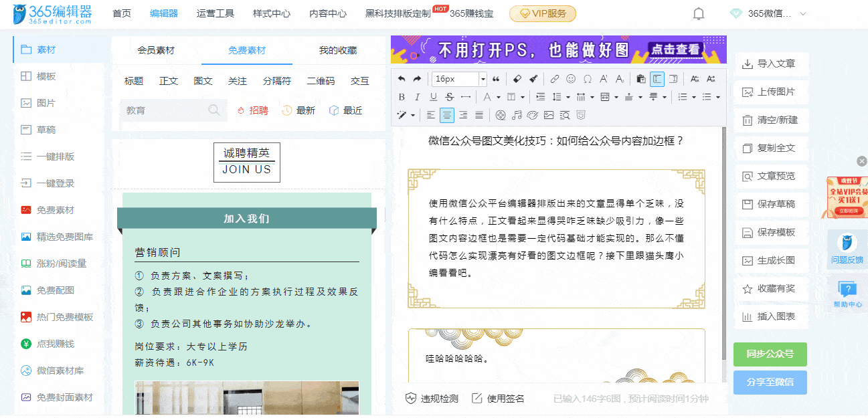The width and height of the screenshot is (868, 418).
Task: Open 运营工具 menu
Action: [x=215, y=13]
